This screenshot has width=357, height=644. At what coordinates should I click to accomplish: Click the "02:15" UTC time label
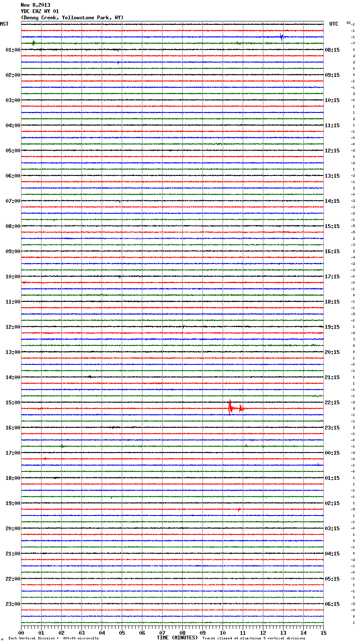[332, 503]
